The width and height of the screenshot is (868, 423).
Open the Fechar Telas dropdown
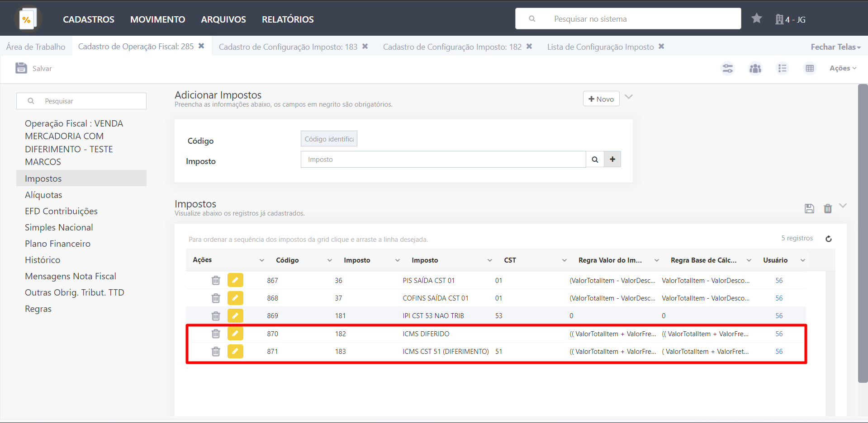tap(835, 47)
